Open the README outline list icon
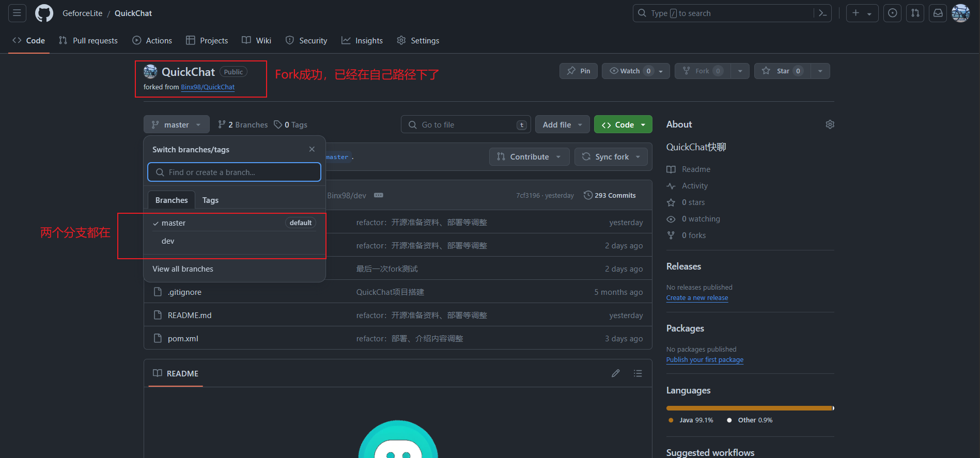The image size is (980, 458). pyautogui.click(x=638, y=373)
